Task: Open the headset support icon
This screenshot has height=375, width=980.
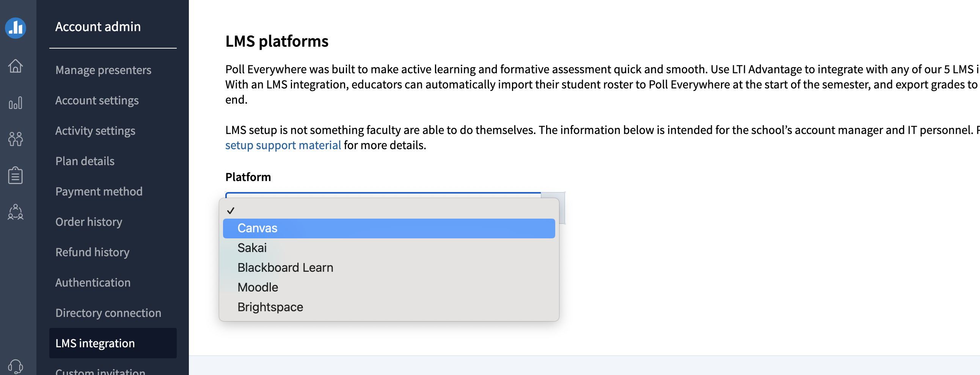Action: click(16, 367)
